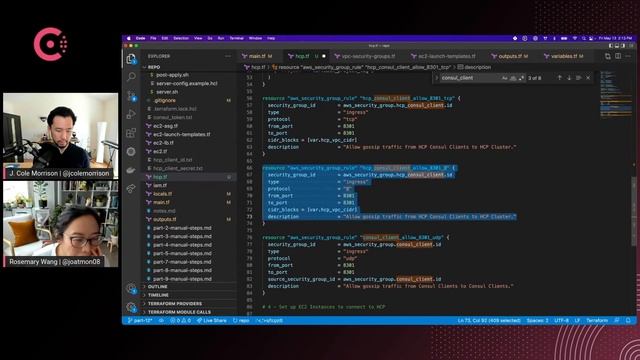Open the Selection menu

click(x=181, y=38)
